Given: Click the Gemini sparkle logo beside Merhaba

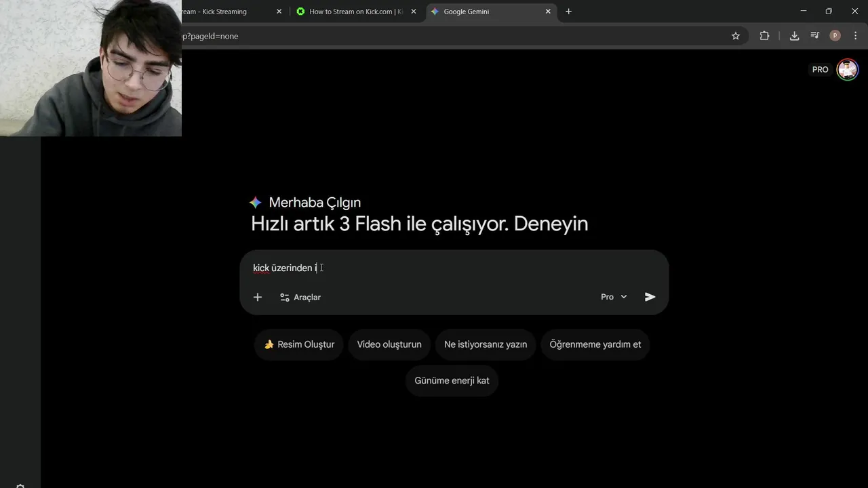Looking at the screenshot, I should (256, 202).
